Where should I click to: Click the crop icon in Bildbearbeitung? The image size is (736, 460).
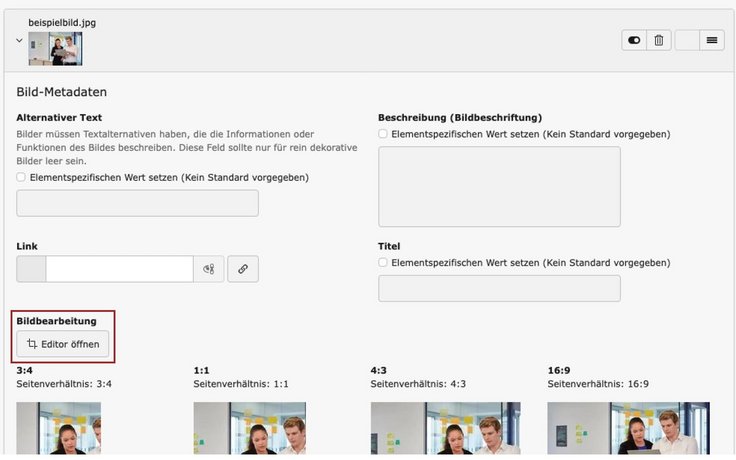[32, 344]
